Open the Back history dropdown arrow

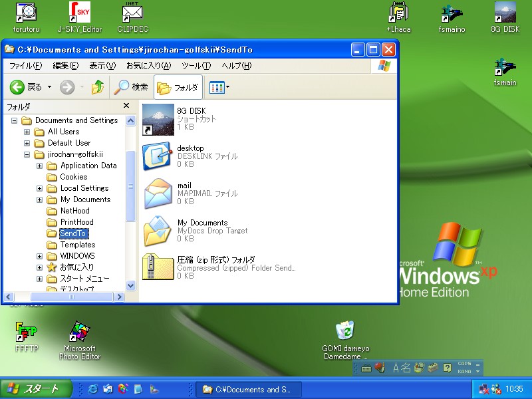49,87
